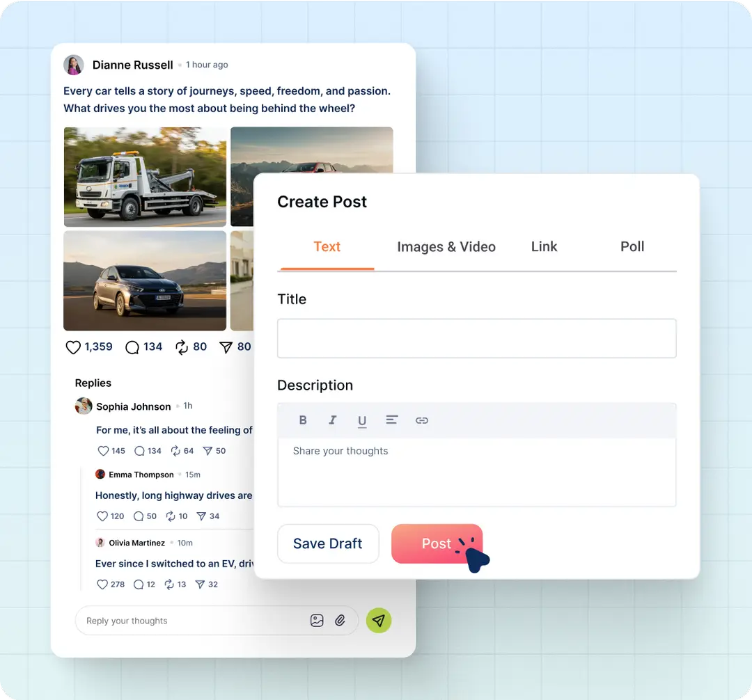
Task: Attach an image via picture icon in reply box
Action: pyautogui.click(x=317, y=621)
